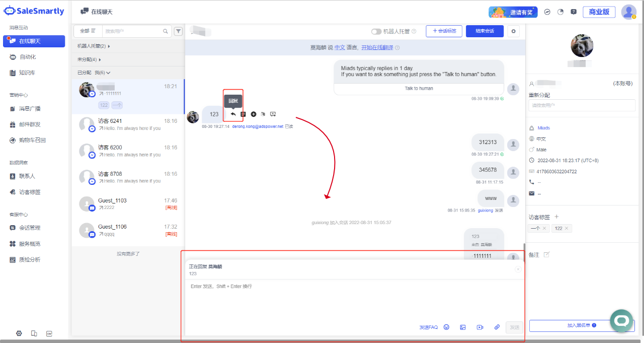
Task: Open conversation settings gear near 结束会话
Action: [x=513, y=31]
